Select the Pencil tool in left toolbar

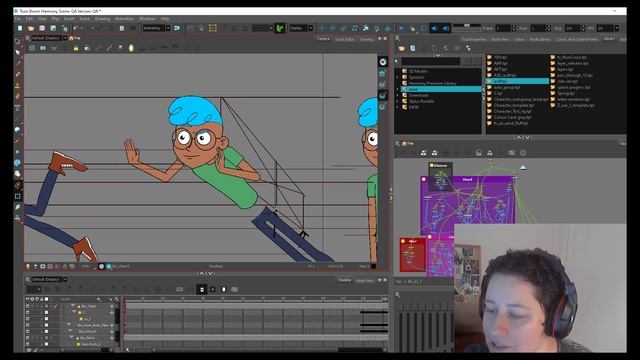(18, 75)
